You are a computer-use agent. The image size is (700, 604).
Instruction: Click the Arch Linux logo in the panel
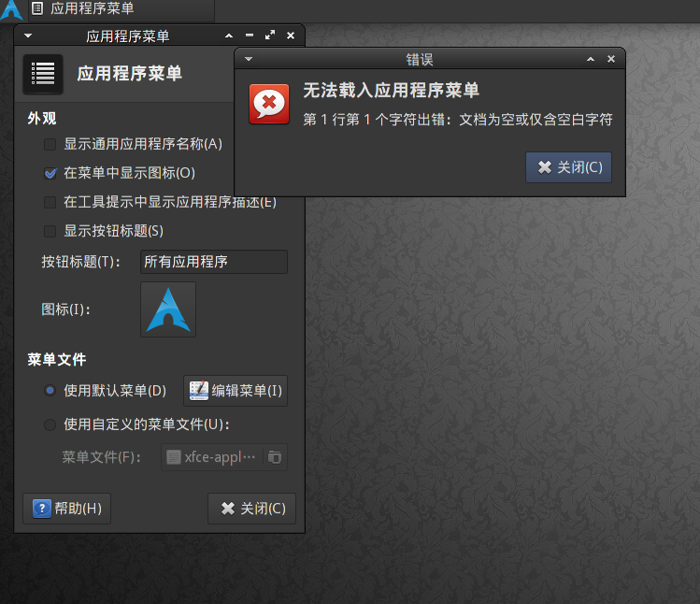(12, 10)
